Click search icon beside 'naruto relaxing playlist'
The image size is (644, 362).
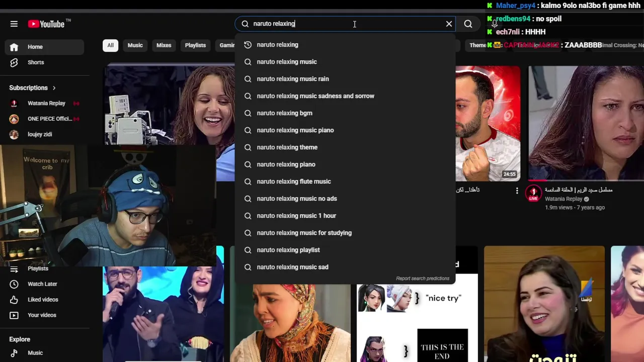coord(248,250)
